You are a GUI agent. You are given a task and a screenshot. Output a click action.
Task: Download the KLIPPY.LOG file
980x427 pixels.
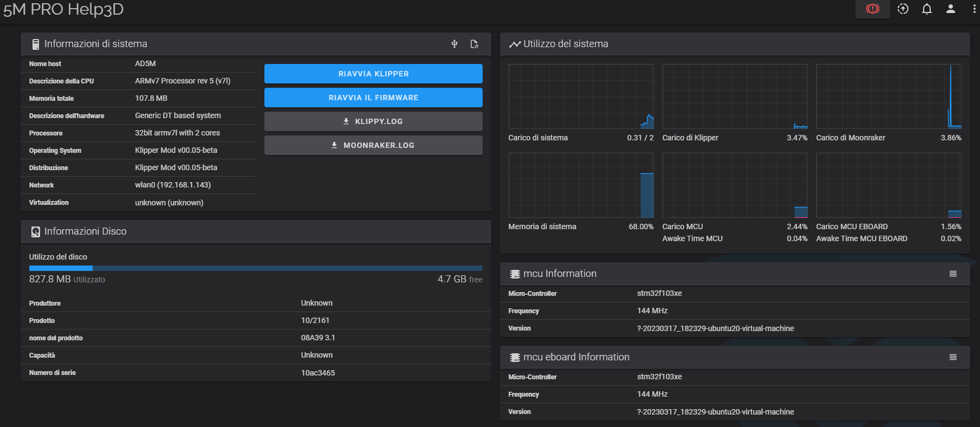tap(373, 121)
